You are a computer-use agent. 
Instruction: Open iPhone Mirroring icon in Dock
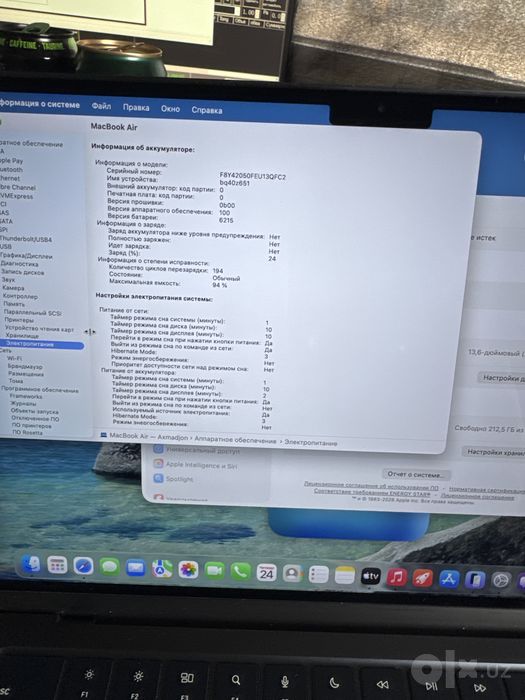coord(475,580)
